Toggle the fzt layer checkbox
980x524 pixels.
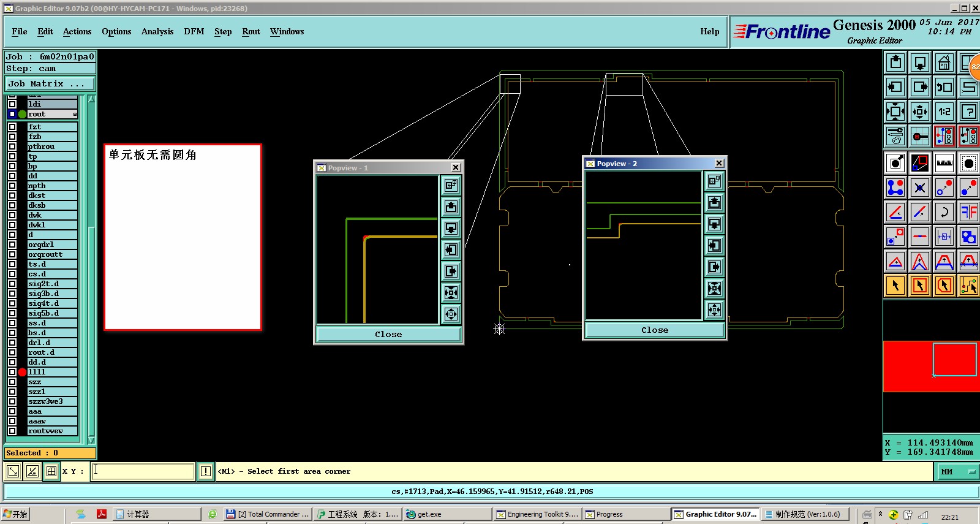point(12,127)
